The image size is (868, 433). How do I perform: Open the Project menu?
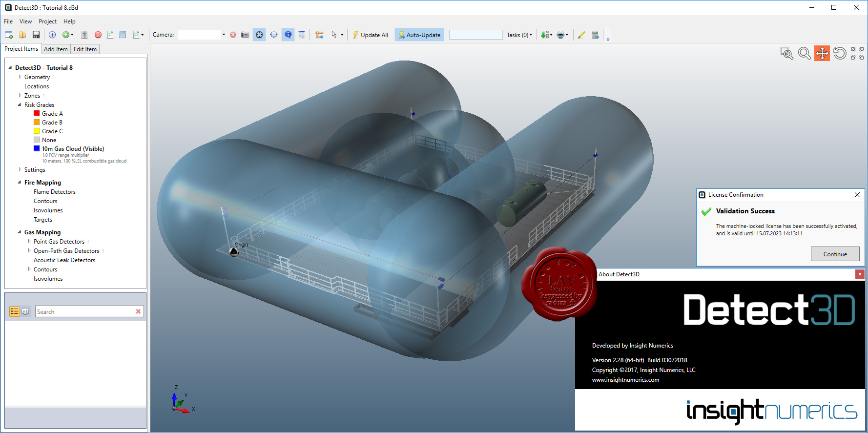[48, 21]
